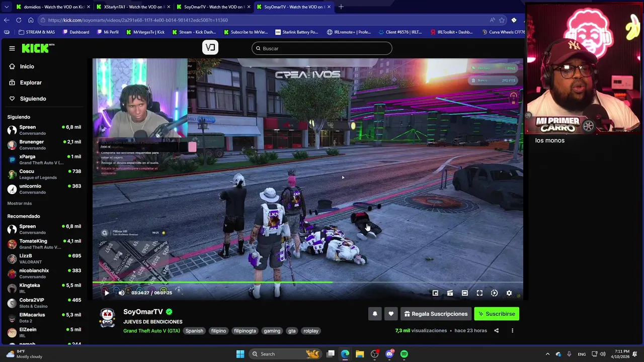Focus the Buscar search field
The image size is (644, 362).
point(322,48)
